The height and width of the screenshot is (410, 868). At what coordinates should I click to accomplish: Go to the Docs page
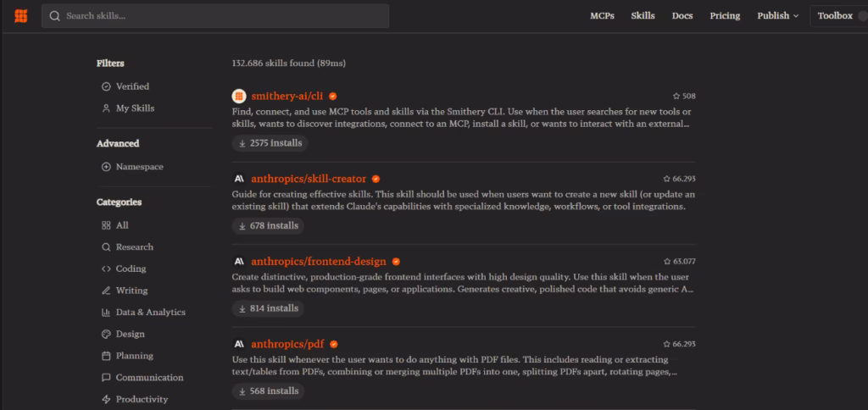(682, 16)
